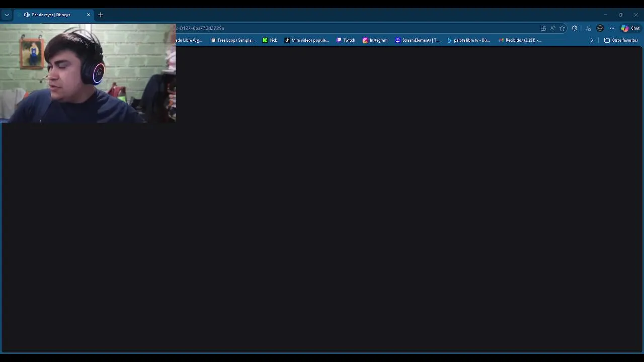This screenshot has width=644, height=362.
Task: Restore down the browser window
Action: coord(620,15)
